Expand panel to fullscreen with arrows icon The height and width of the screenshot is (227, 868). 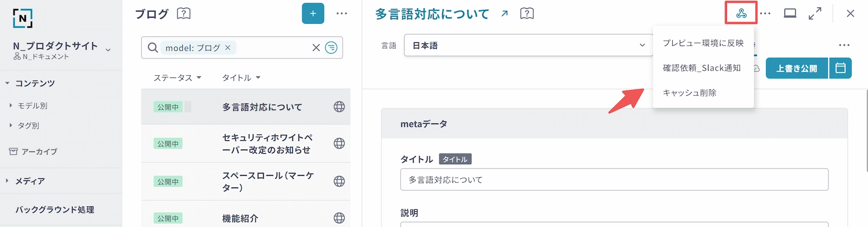point(815,14)
